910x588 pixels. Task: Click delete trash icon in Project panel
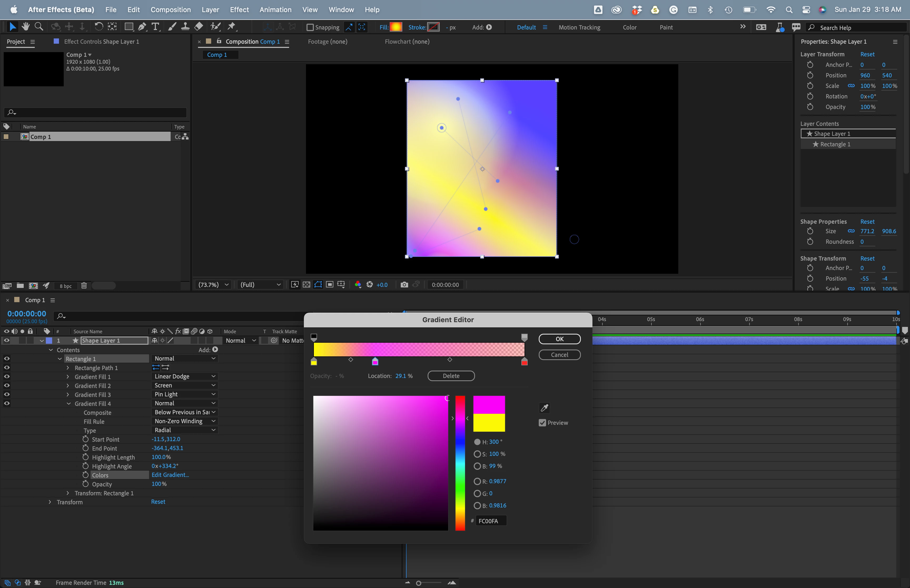[x=84, y=286]
